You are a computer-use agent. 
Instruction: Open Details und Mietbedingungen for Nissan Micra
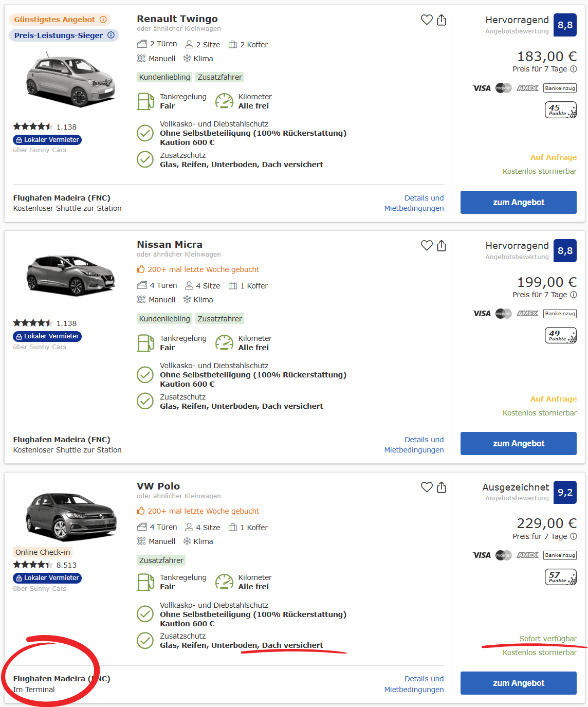pos(414,445)
